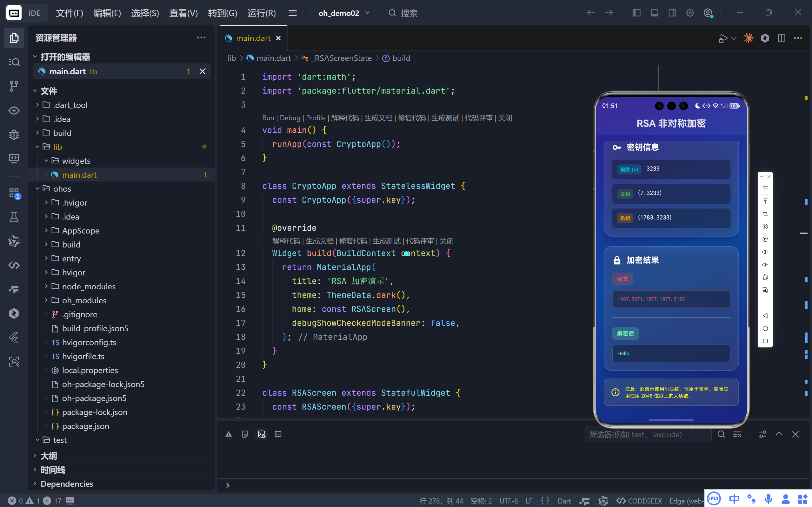Open the Run and Debug bug icon
Image resolution: width=812 pixels, height=507 pixels.
14,135
